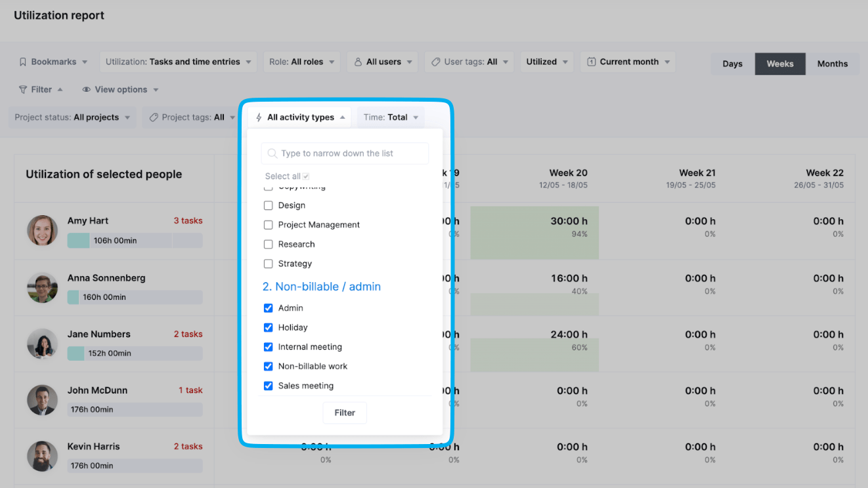Switch to the Weeks view

click(x=780, y=64)
